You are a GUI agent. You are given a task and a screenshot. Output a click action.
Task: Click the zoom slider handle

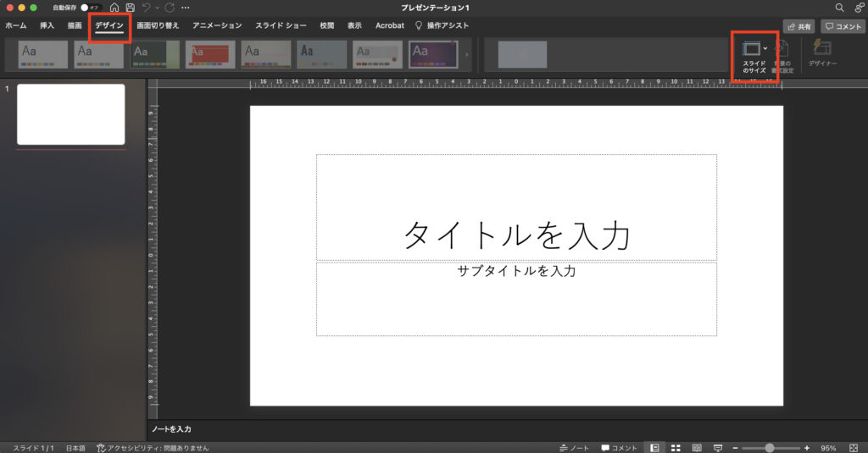pyautogui.click(x=770, y=447)
